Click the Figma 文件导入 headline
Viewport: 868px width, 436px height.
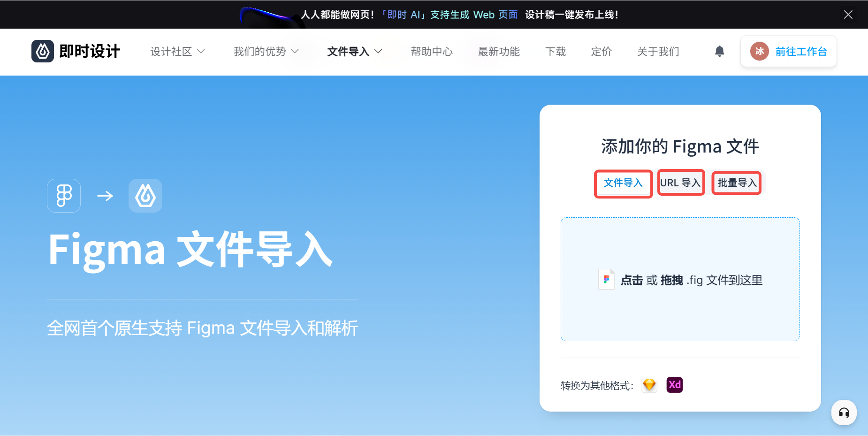190,249
